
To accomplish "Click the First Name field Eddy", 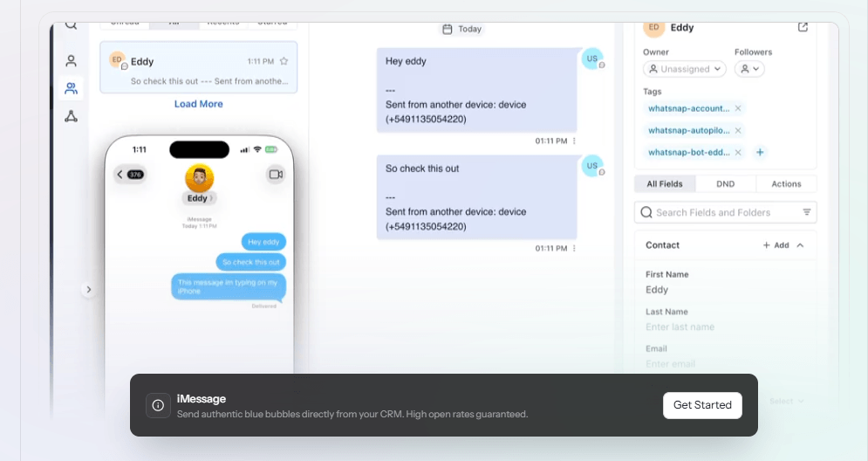I will point(657,290).
